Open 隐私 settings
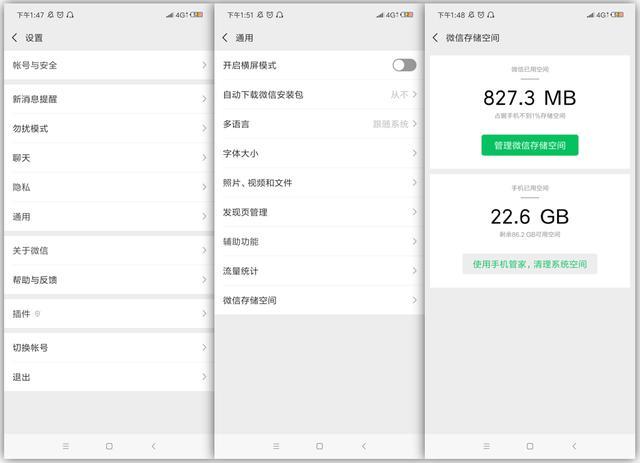The height and width of the screenshot is (463, 640). (x=109, y=187)
